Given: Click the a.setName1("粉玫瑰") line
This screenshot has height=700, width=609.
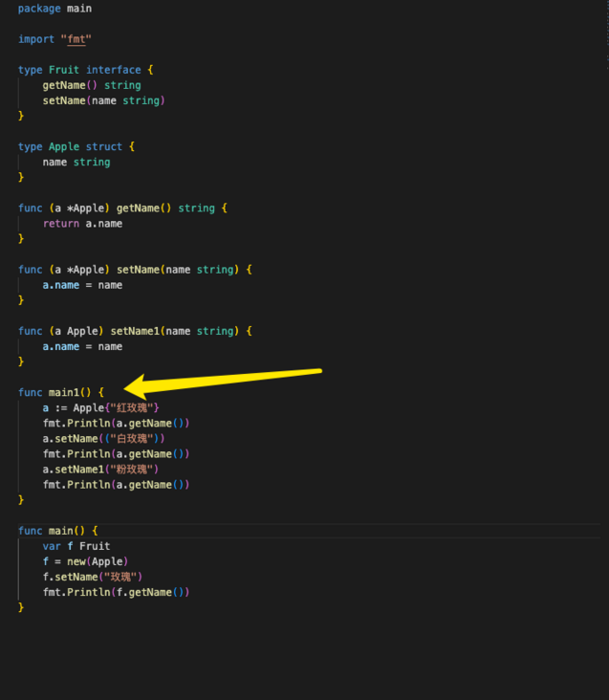Looking at the screenshot, I should (x=100, y=470).
